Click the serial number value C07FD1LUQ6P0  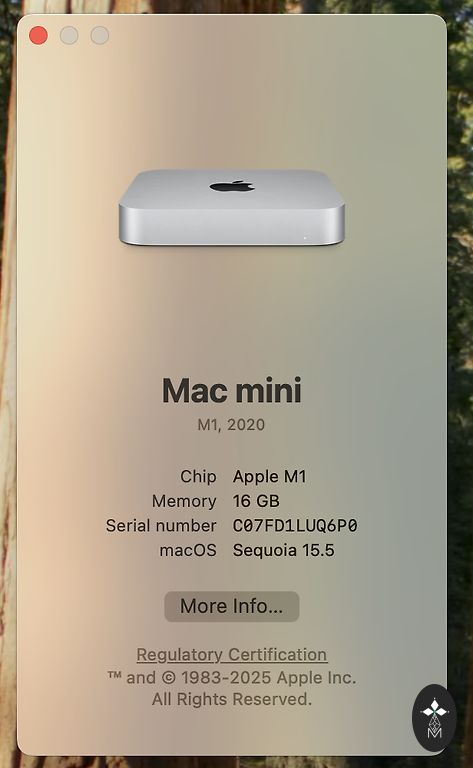295,526
